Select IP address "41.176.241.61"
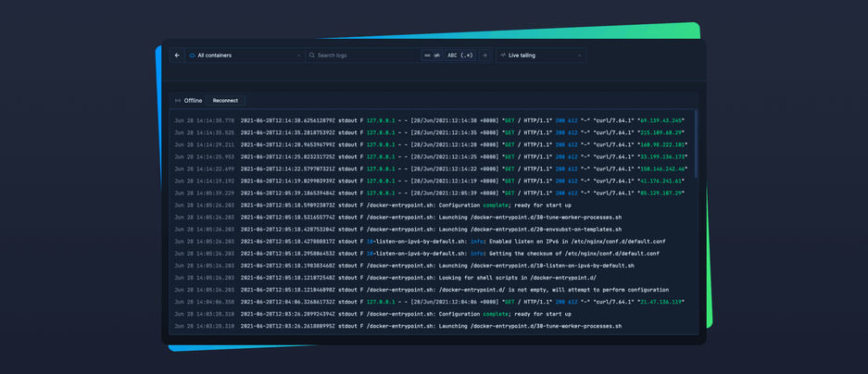The height and width of the screenshot is (374, 868). (x=662, y=181)
